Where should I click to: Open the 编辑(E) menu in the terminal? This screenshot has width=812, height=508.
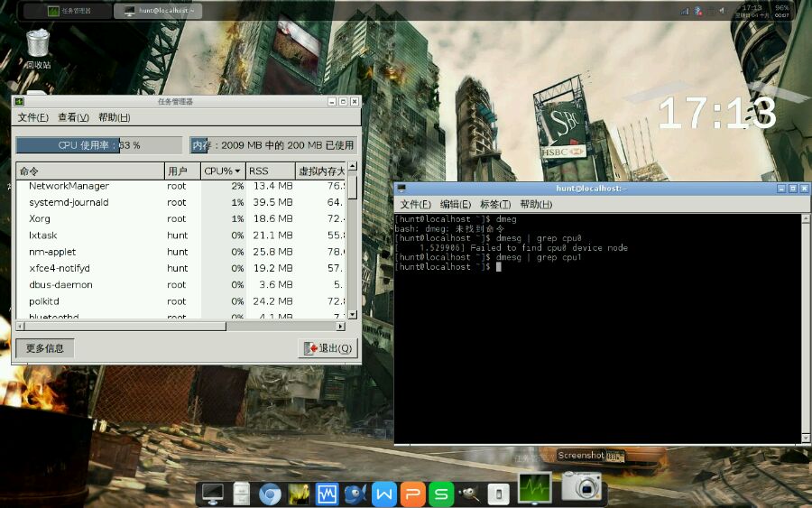click(x=456, y=205)
